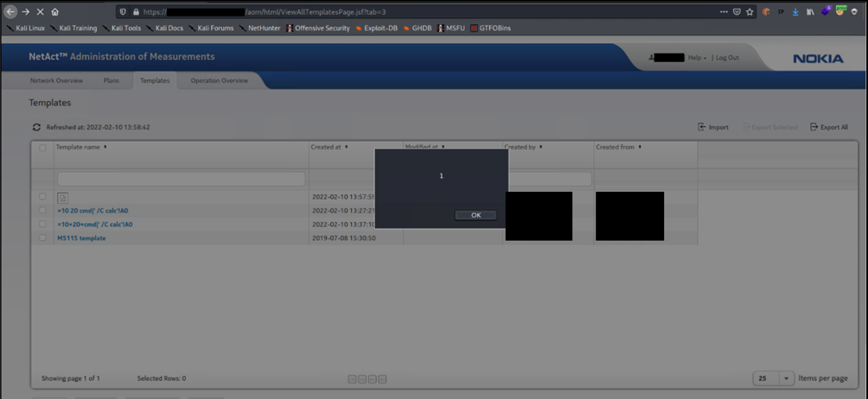Open the '=10 20 cmd|' /C calc'!A0' template
The width and height of the screenshot is (868, 399).
93,211
